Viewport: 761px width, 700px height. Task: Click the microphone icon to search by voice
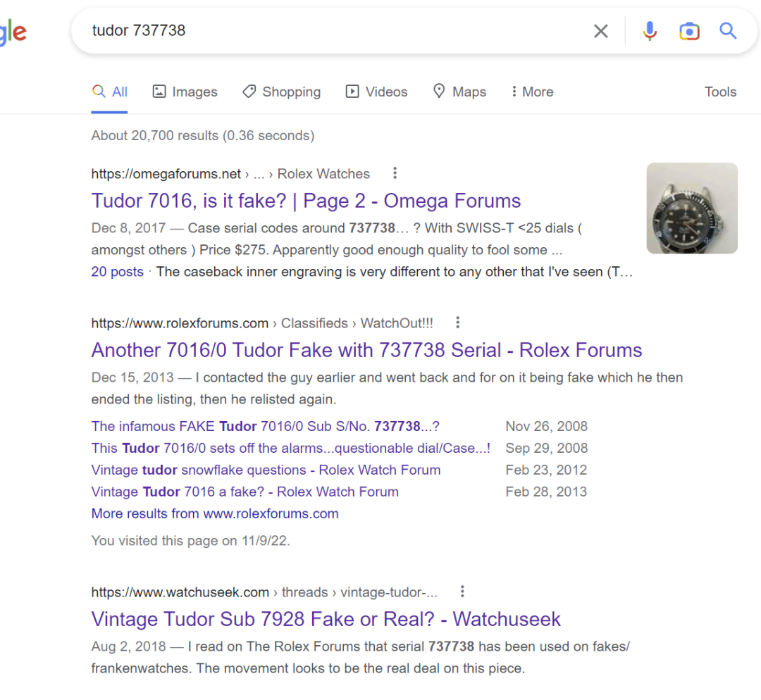pos(649,31)
